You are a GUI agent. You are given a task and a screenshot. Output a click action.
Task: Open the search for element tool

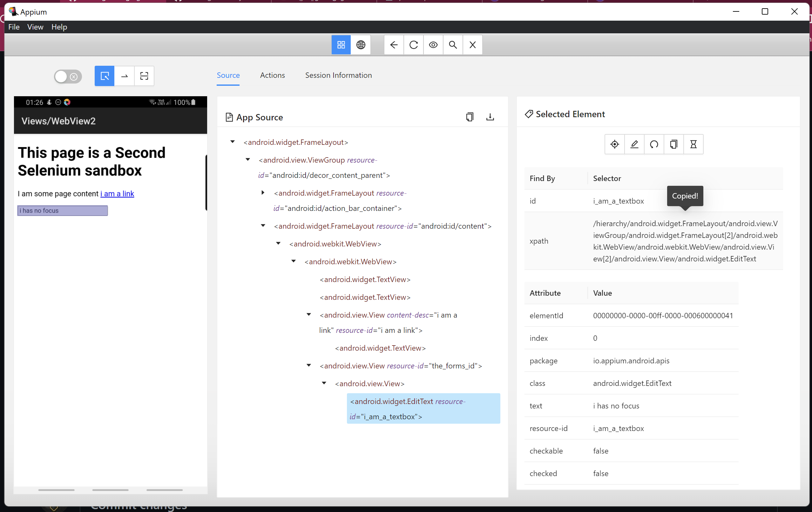pyautogui.click(x=453, y=44)
